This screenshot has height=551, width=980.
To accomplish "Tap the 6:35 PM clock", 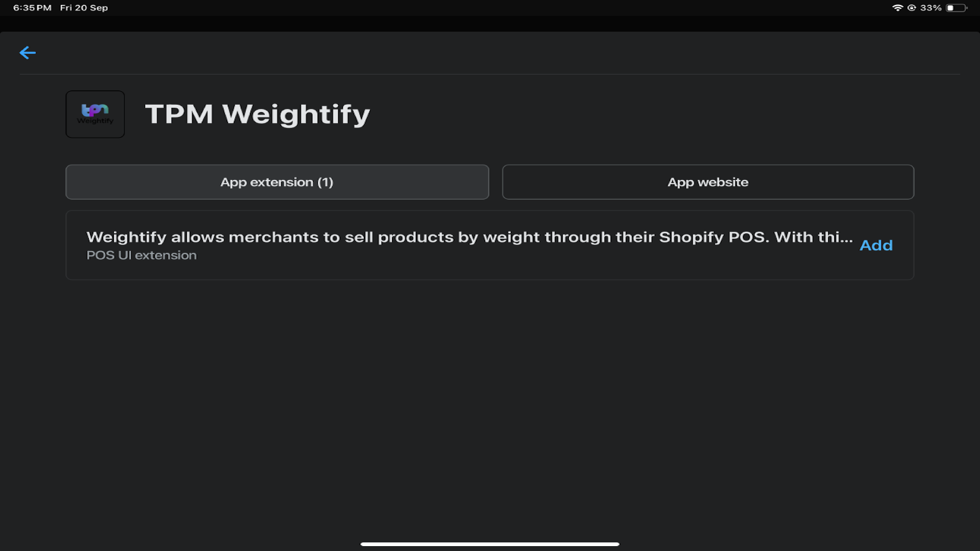I will coord(32,8).
